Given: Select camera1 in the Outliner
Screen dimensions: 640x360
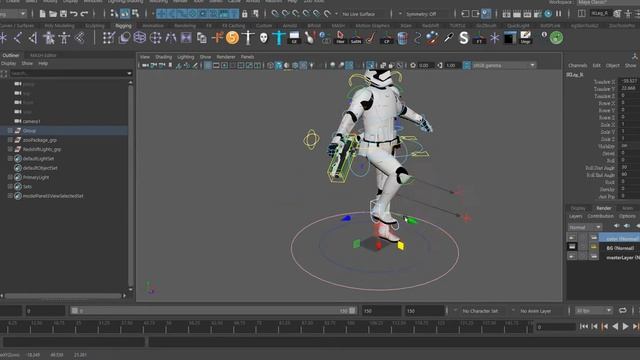Looking at the screenshot, I should (31, 121).
